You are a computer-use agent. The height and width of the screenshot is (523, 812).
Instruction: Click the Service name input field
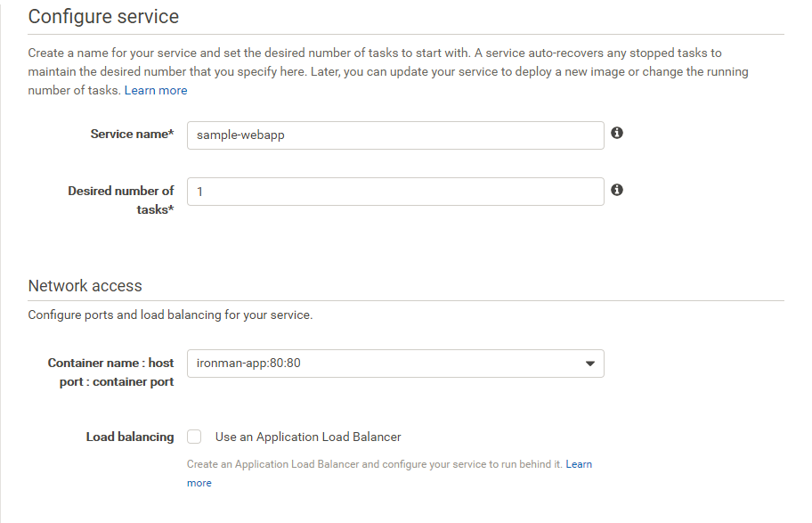click(x=394, y=135)
